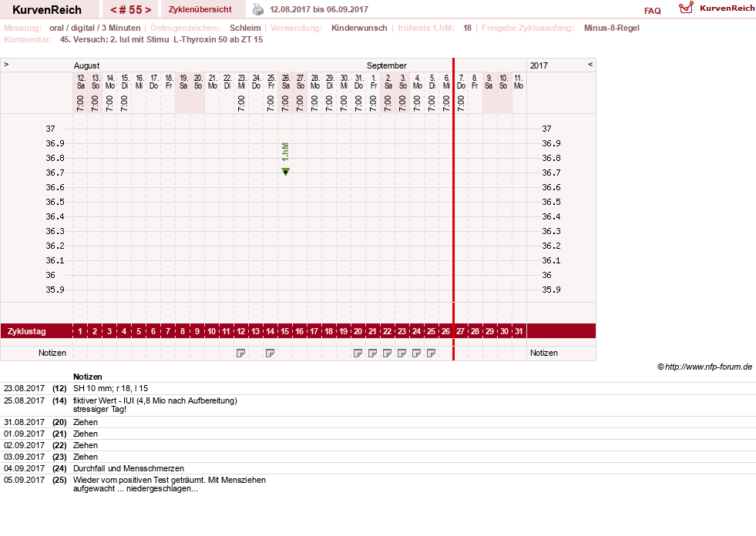Viewport: 756px width, 536px height.
Task: Click the date header '26. Sa'
Action: [285, 82]
